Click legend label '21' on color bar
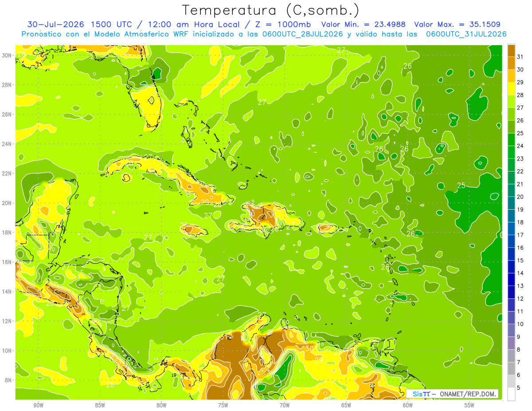The image size is (532, 411). 520,184
